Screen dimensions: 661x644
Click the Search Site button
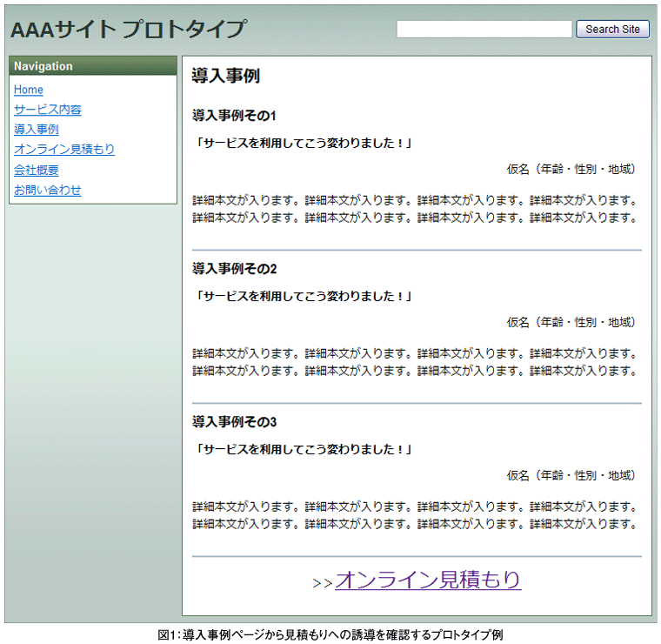pyautogui.click(x=612, y=29)
